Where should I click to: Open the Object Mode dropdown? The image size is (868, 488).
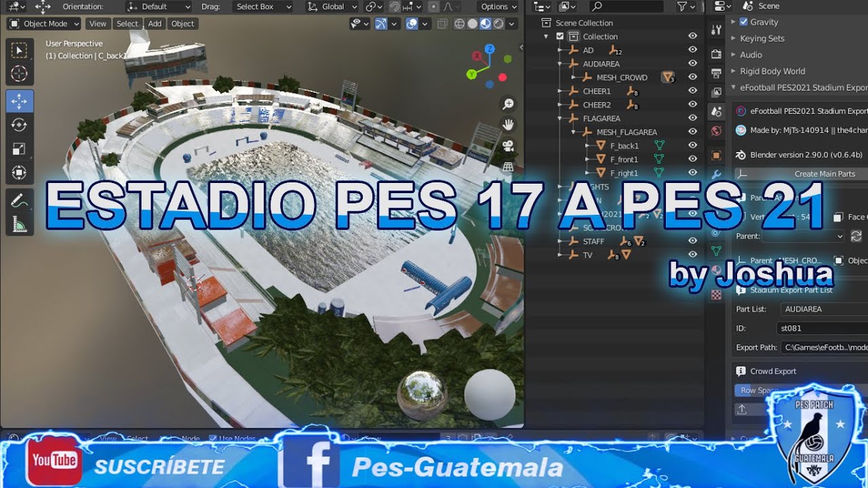(44, 24)
